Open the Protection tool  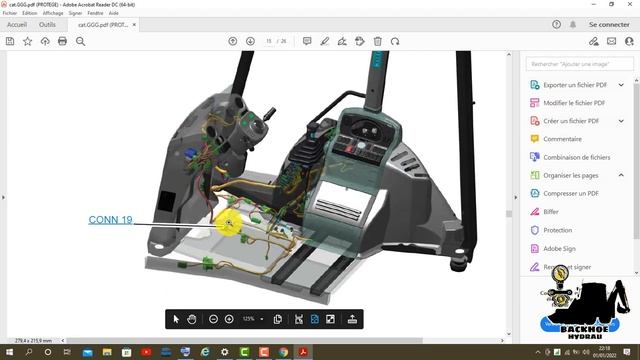557,230
